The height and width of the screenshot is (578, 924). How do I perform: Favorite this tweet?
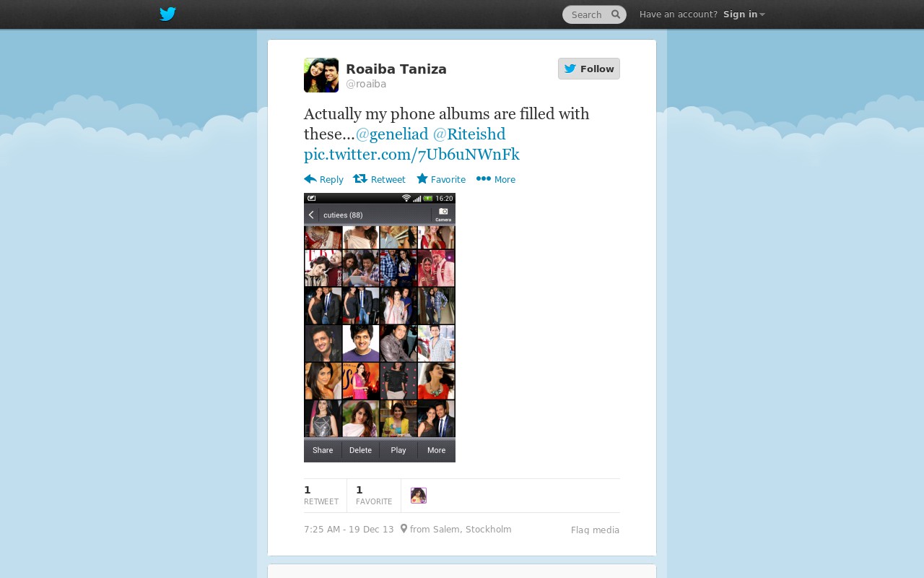pyautogui.click(x=441, y=179)
